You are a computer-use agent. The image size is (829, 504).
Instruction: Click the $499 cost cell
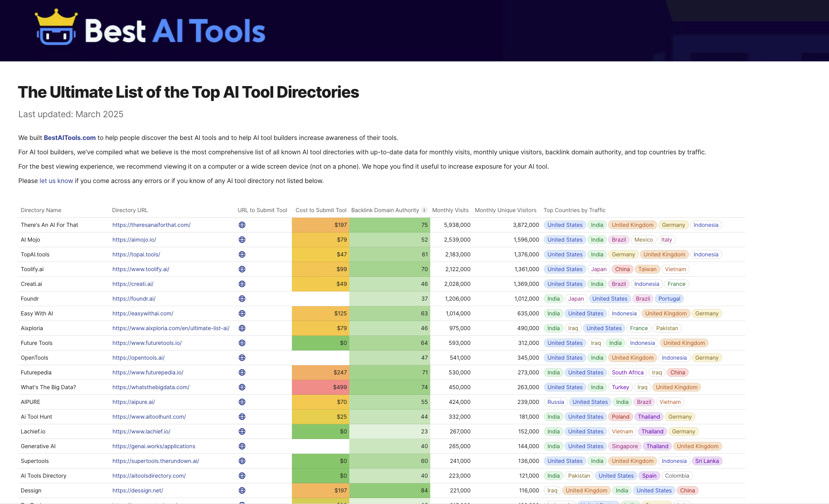[x=321, y=387]
